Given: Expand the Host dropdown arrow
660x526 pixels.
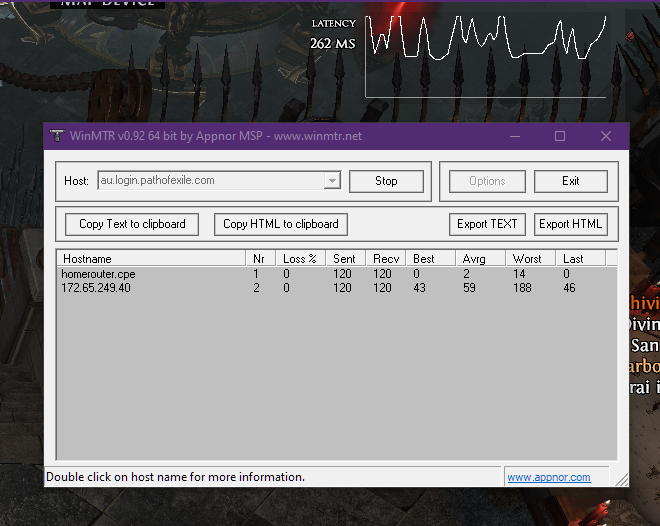Looking at the screenshot, I should pyautogui.click(x=332, y=181).
